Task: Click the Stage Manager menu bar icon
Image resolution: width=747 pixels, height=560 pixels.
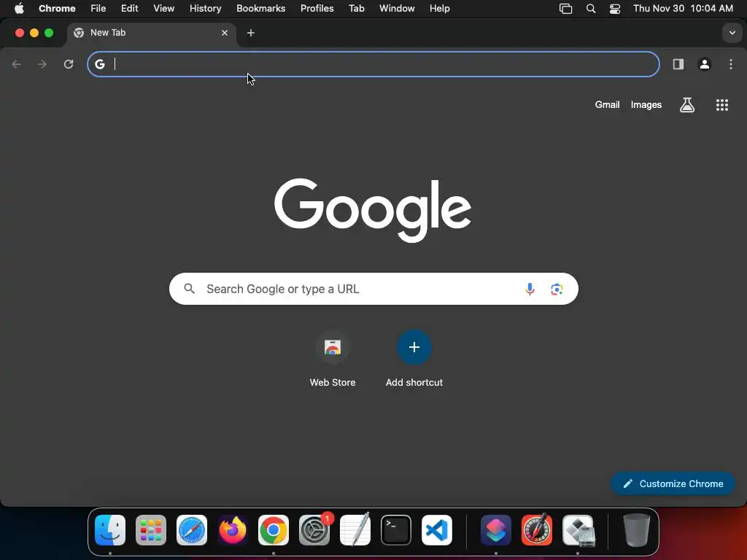Action: coord(565,9)
